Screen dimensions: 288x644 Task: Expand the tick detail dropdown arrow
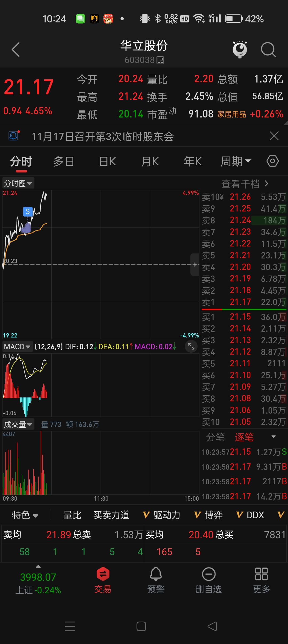pyautogui.click(x=273, y=437)
